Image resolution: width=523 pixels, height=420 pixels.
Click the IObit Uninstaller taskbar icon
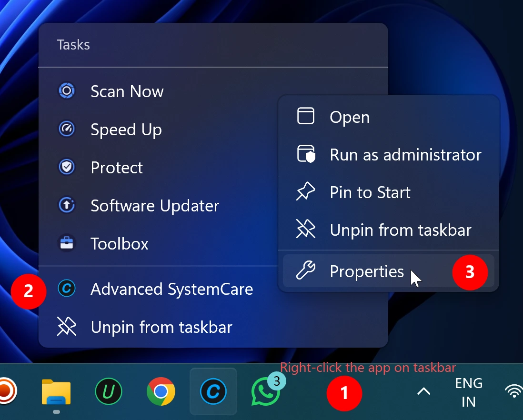point(108,391)
